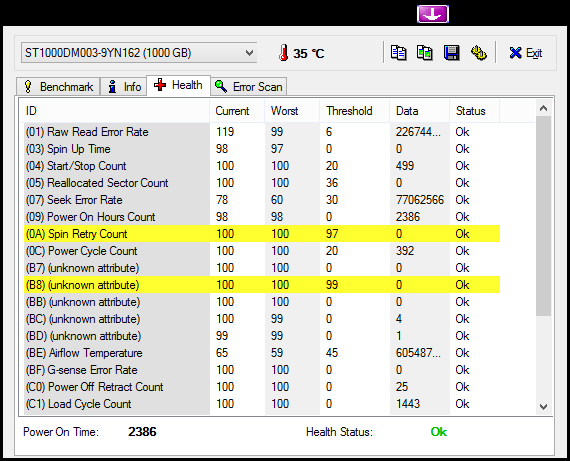Click the thermometer temperature icon

click(x=284, y=53)
